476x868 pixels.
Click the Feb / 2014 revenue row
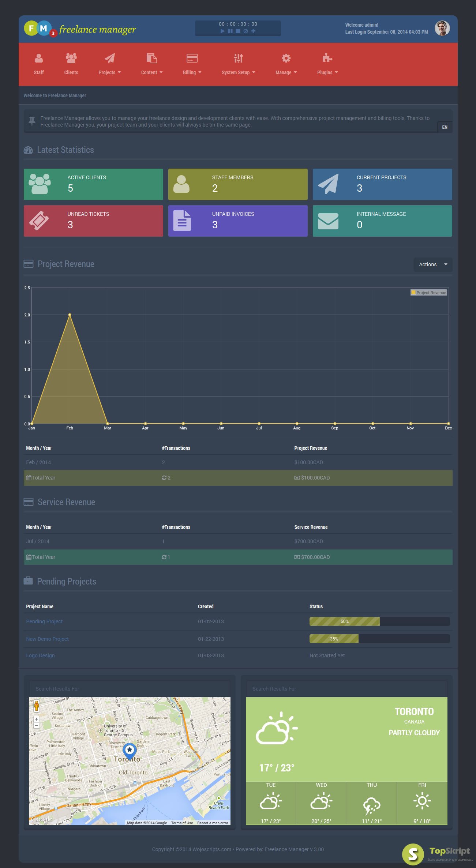click(x=238, y=462)
